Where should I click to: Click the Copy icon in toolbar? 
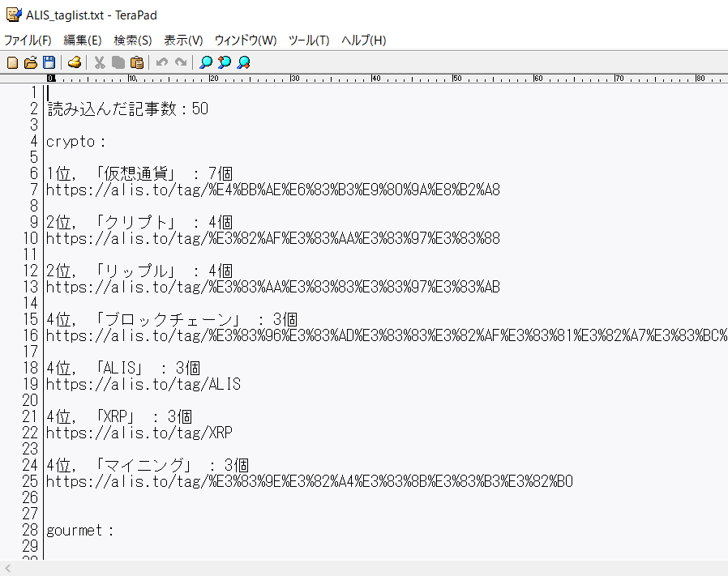[118, 62]
